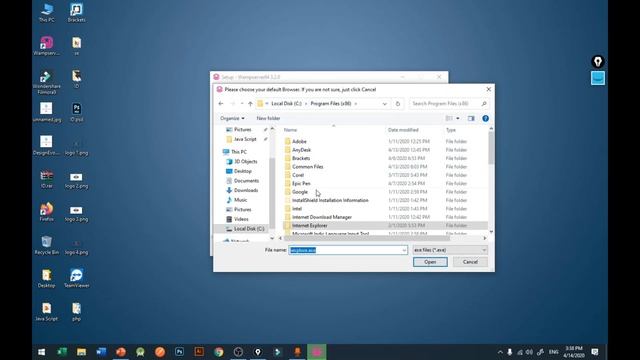Open File Explorer from the taskbar
The image size is (640, 360).
(x=81, y=352)
